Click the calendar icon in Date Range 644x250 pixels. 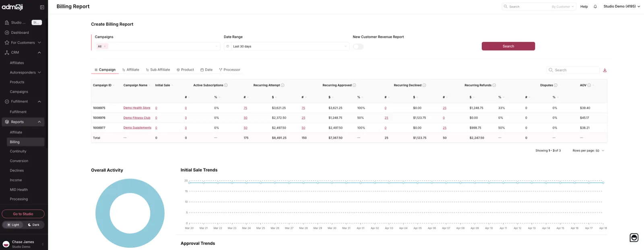click(228, 46)
